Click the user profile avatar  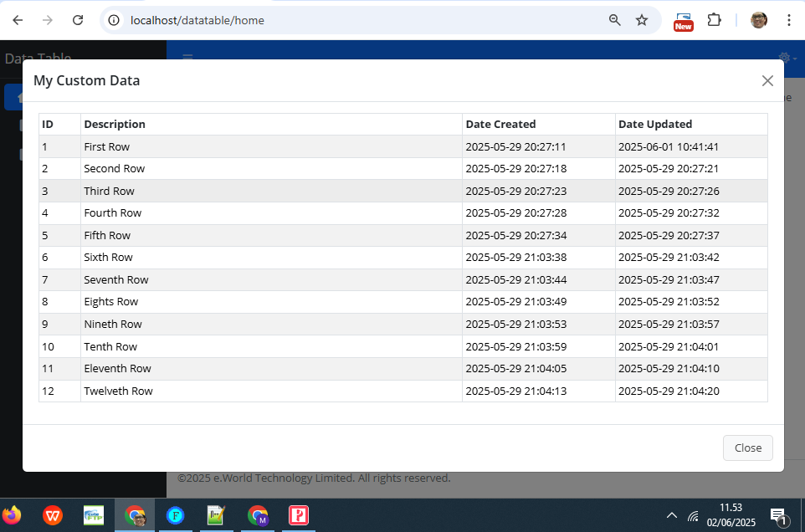click(x=759, y=20)
